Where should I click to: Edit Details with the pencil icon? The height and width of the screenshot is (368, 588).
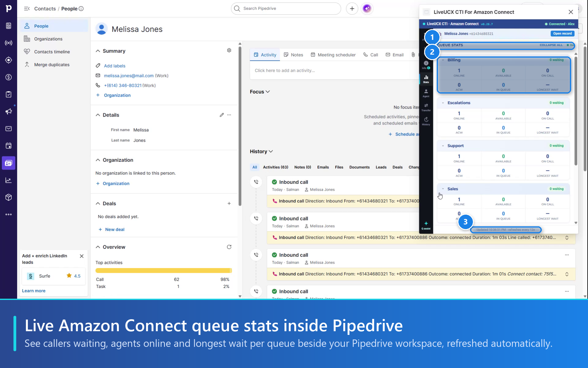[222, 115]
